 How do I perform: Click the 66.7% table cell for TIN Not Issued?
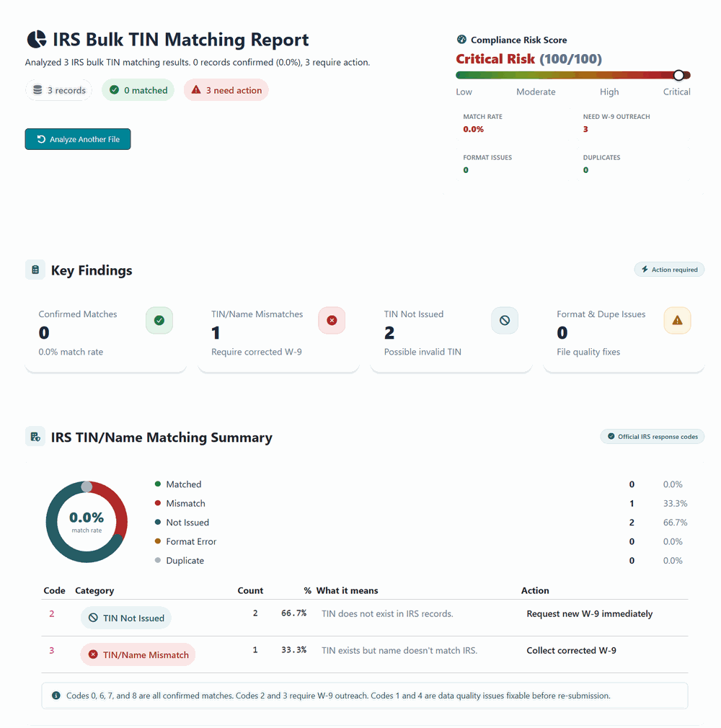point(293,613)
